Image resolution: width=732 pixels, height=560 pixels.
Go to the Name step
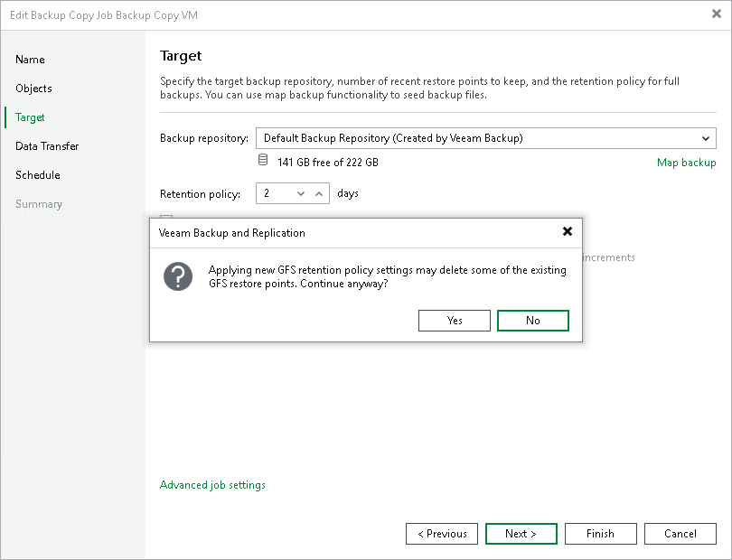point(30,60)
